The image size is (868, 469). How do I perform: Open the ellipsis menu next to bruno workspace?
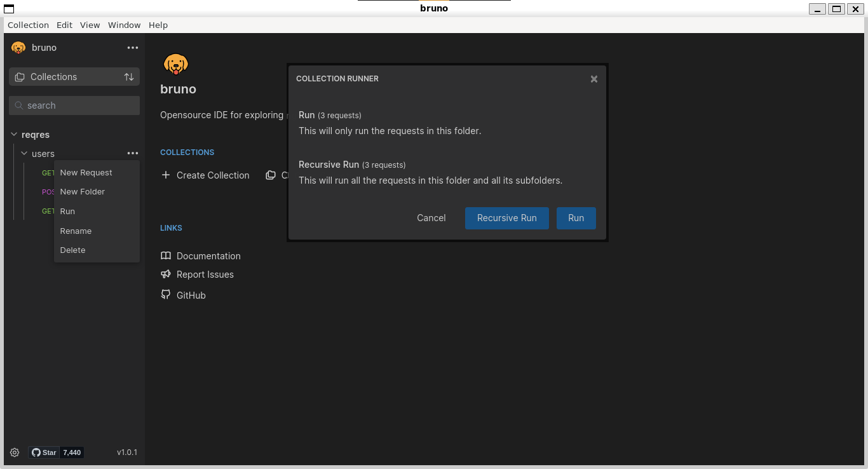tap(133, 47)
